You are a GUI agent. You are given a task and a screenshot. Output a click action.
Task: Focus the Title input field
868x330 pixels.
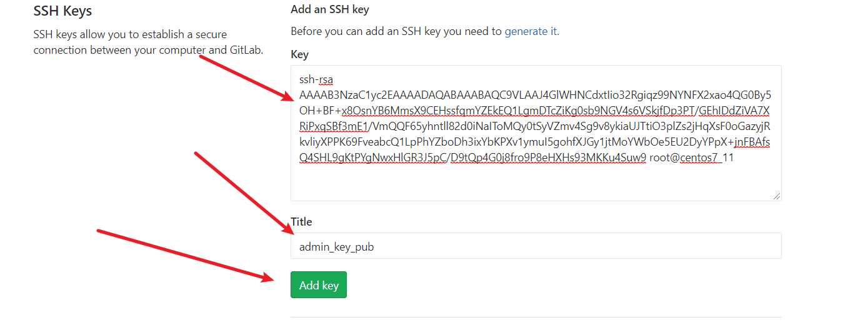point(536,246)
